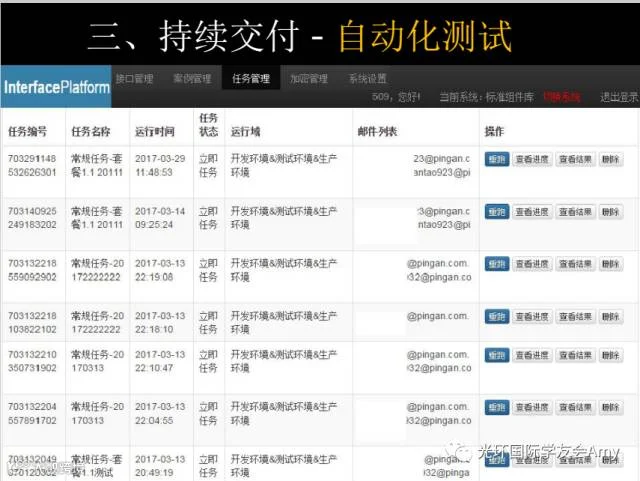Image resolution: width=640 pixels, height=481 pixels.
Task: Click 删除 for the 09:25:24 task
Action: (x=611, y=212)
